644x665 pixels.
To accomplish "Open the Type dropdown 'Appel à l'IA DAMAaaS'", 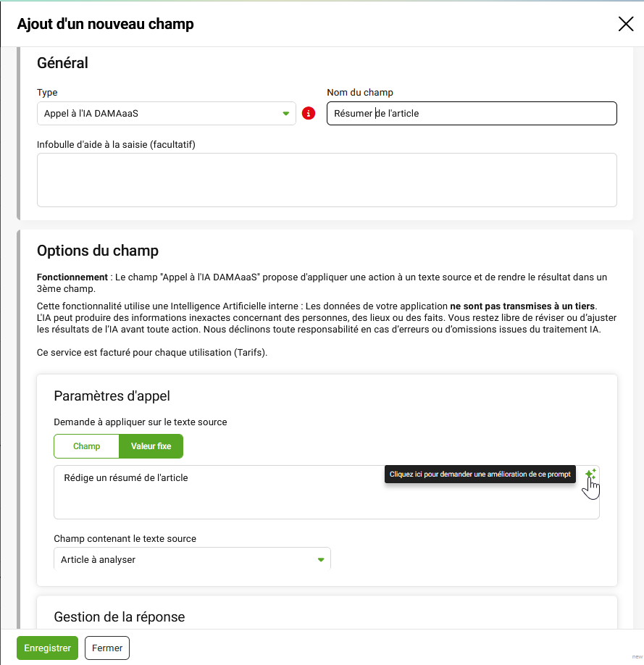I will 167,113.
